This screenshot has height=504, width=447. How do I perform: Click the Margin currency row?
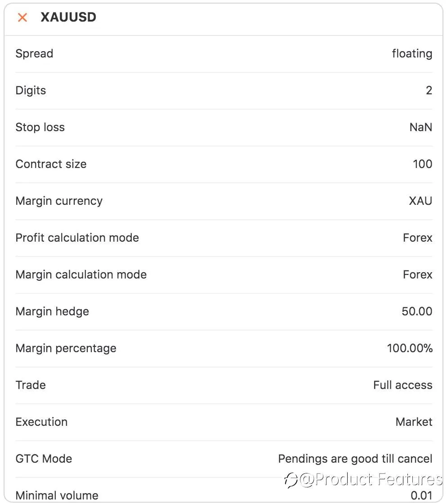tap(223, 201)
